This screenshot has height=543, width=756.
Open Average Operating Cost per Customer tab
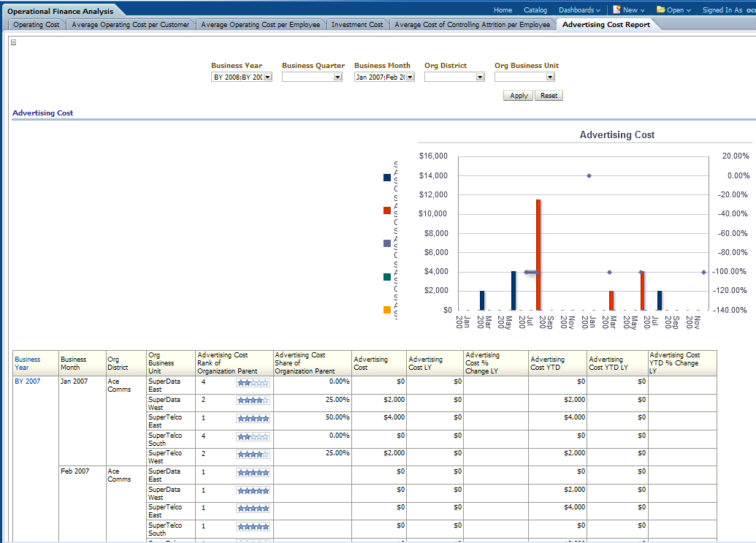130,25
